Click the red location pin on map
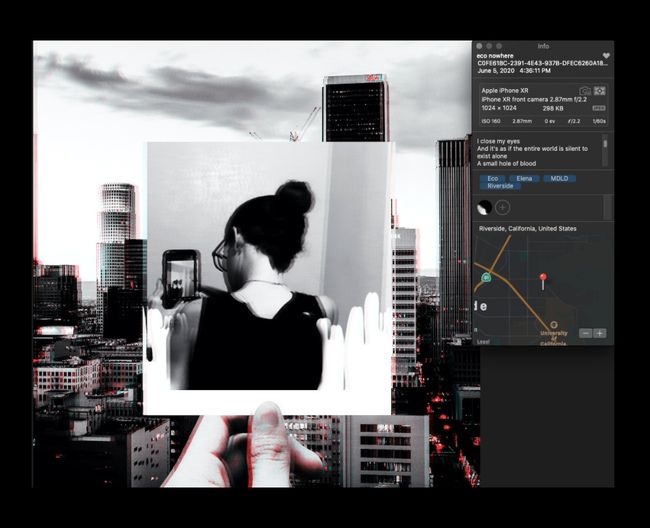This screenshot has height=528, width=650. 543,280
